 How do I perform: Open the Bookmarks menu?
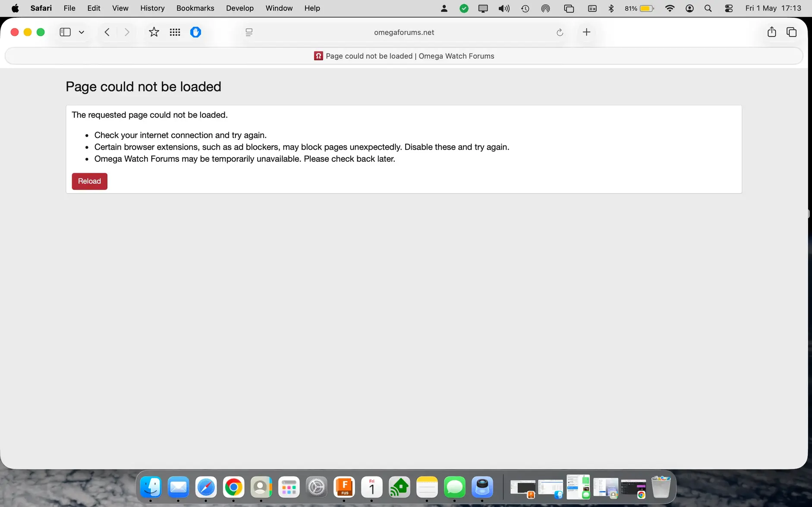pos(195,8)
